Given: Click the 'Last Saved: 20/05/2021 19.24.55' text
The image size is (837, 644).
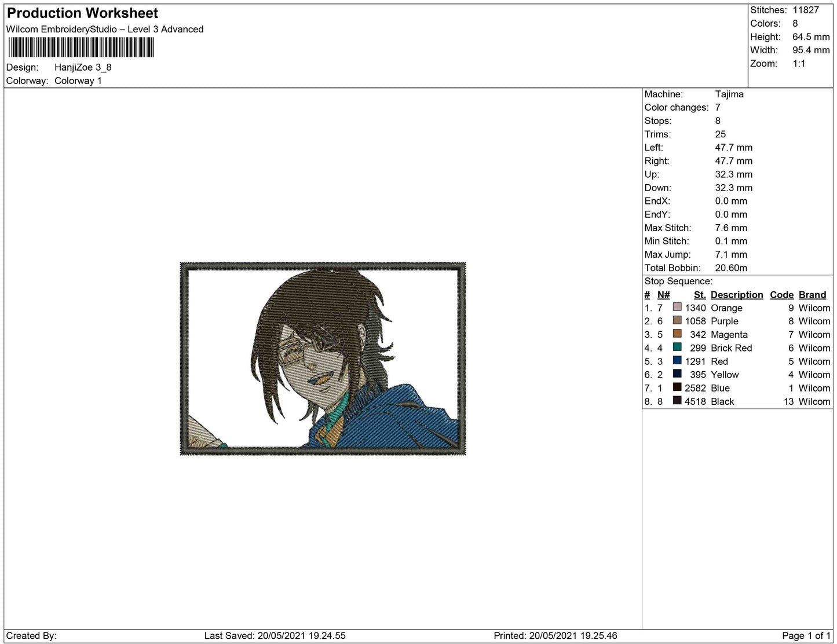Looking at the screenshot, I should click(275, 635).
